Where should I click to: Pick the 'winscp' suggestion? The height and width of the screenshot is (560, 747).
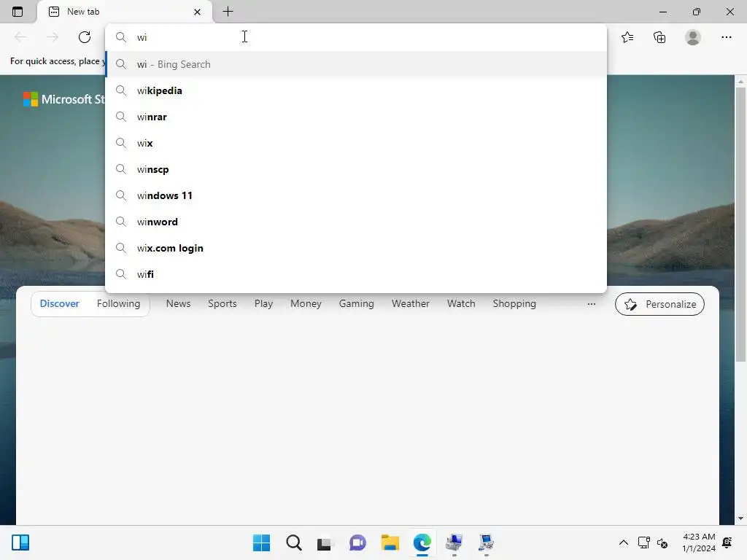[x=356, y=169]
